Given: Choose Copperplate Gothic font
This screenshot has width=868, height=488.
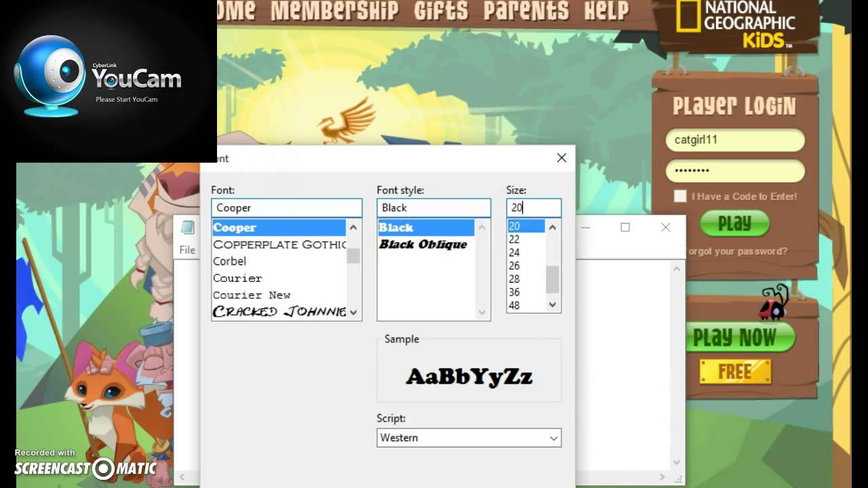Looking at the screenshot, I should point(279,245).
